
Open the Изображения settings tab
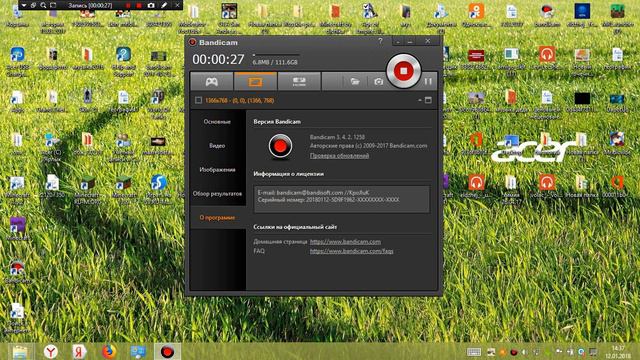[217, 170]
